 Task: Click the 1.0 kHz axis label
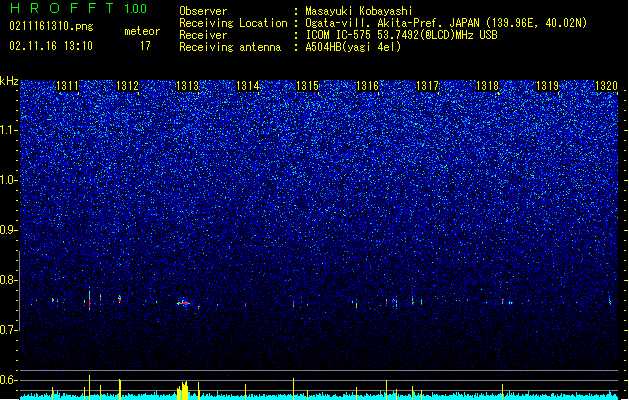(9, 180)
